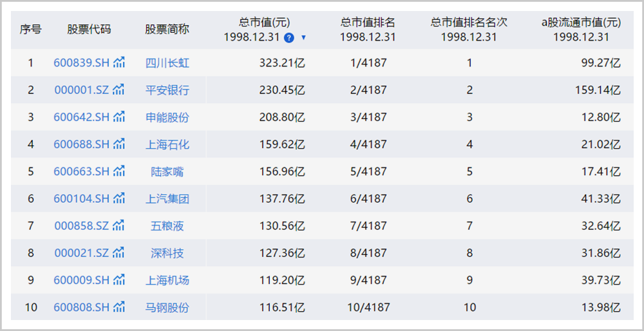This screenshot has height=331, width=644.
Task: Select the 323.21亿 market value cell
Action: pyautogui.click(x=282, y=63)
